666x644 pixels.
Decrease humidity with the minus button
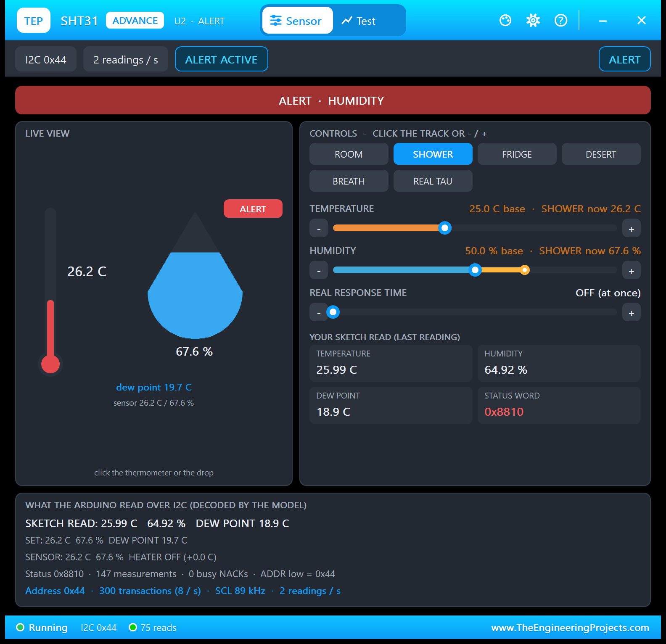tap(319, 270)
